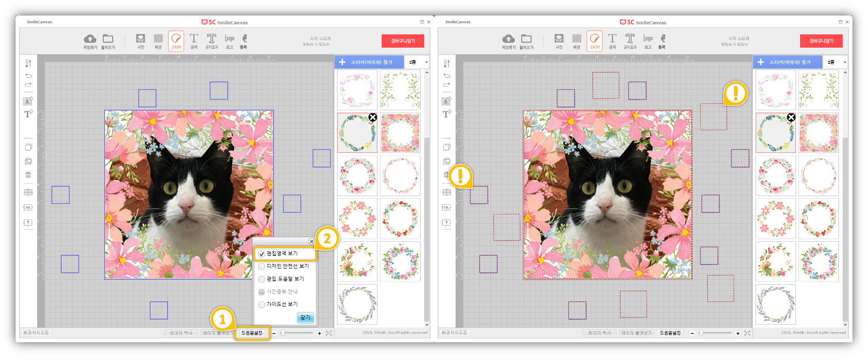Viewport: 868px width, 360px height.
Task: Switch to 배경 tab in right window
Action: click(577, 40)
